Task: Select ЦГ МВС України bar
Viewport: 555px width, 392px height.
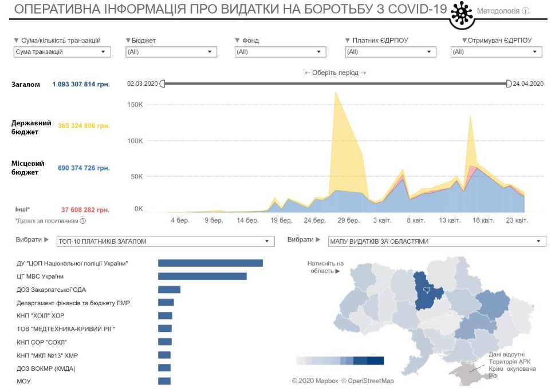Action: click(202, 276)
